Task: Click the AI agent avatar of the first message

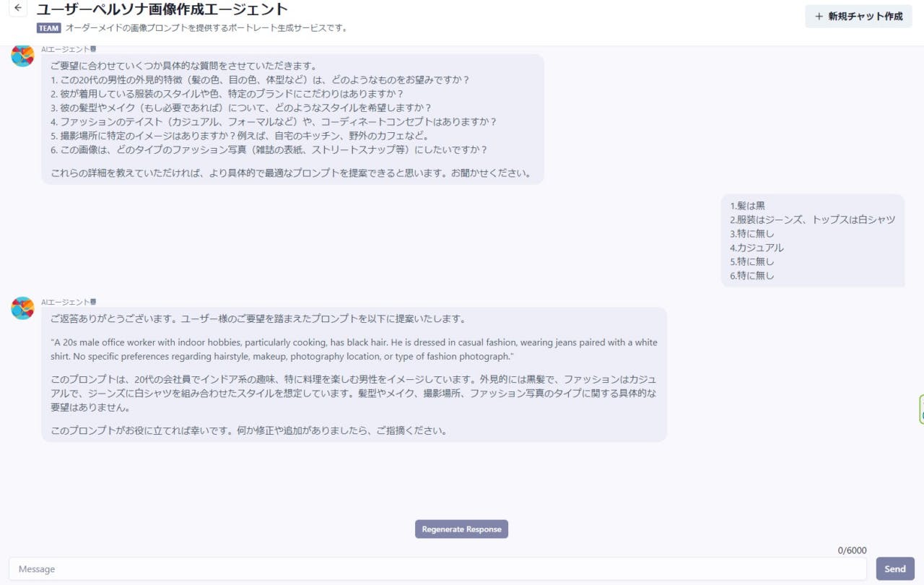Action: 22,56
